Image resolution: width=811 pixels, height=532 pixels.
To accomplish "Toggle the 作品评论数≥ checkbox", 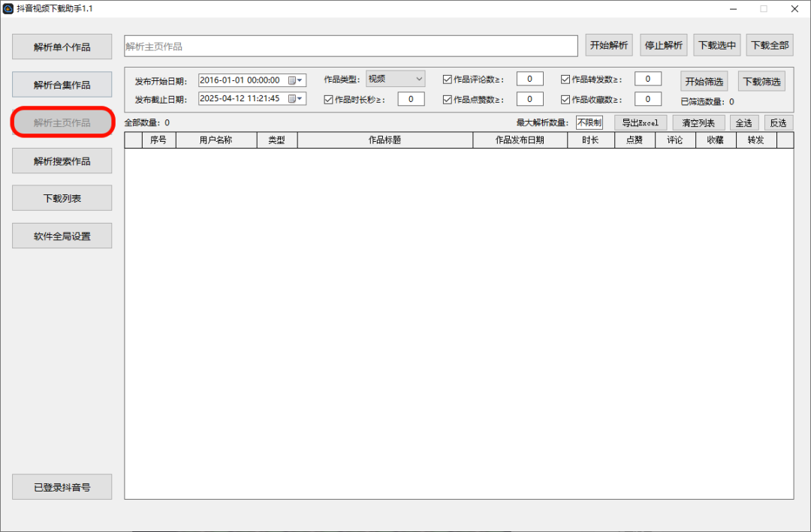I will coord(448,79).
